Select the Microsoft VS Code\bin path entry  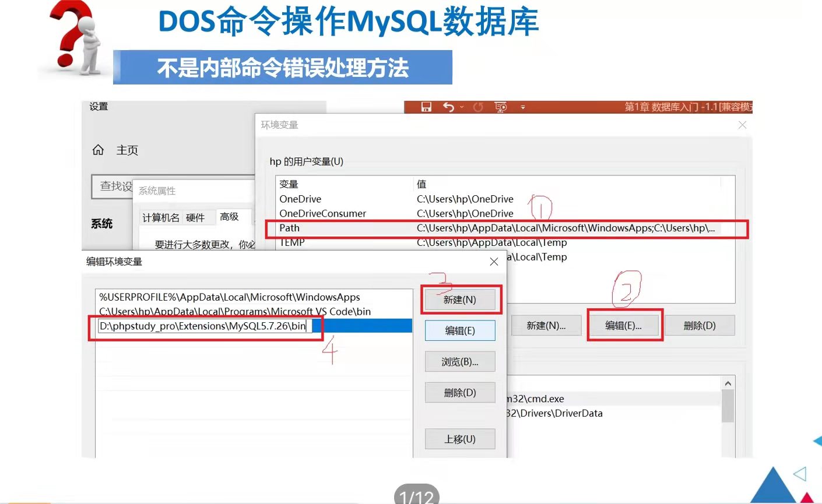254,312
